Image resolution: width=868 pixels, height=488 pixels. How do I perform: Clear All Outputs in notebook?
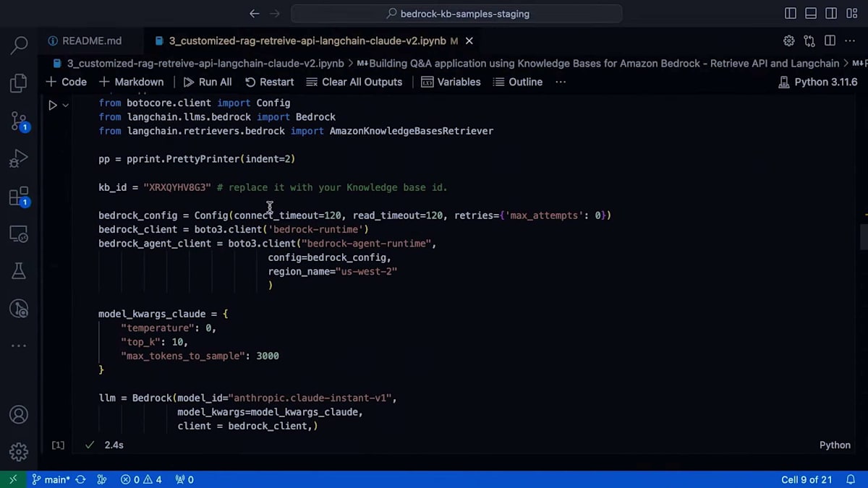click(x=354, y=82)
